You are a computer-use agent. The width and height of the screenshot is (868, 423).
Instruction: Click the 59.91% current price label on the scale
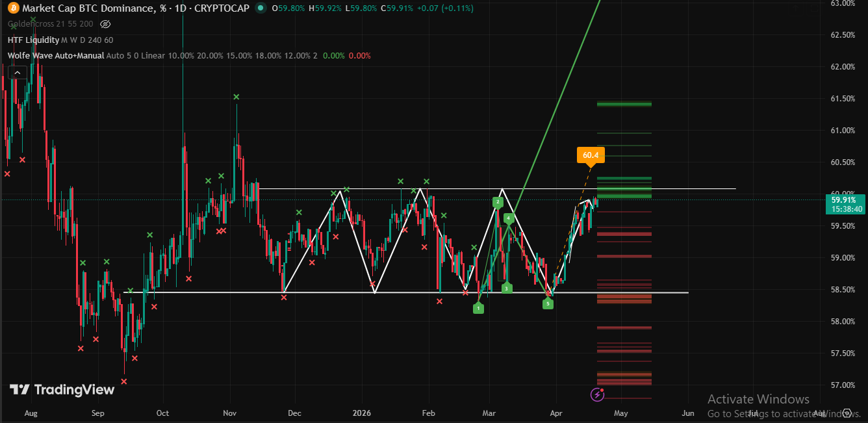(846, 200)
